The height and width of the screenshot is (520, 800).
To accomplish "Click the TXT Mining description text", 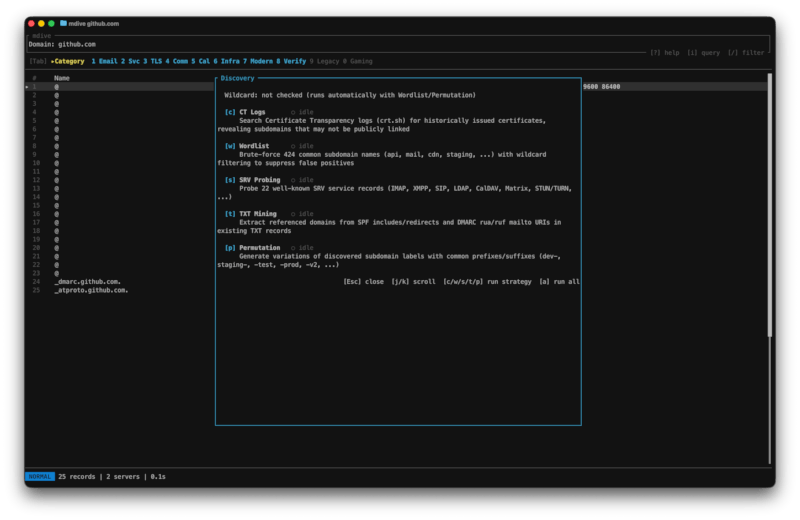I will tap(389, 227).
